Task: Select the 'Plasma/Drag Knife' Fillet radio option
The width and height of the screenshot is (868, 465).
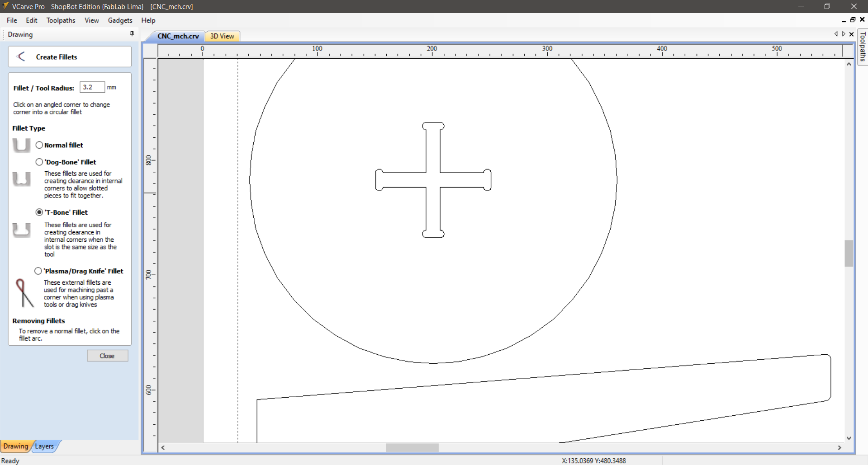Action: coord(38,271)
